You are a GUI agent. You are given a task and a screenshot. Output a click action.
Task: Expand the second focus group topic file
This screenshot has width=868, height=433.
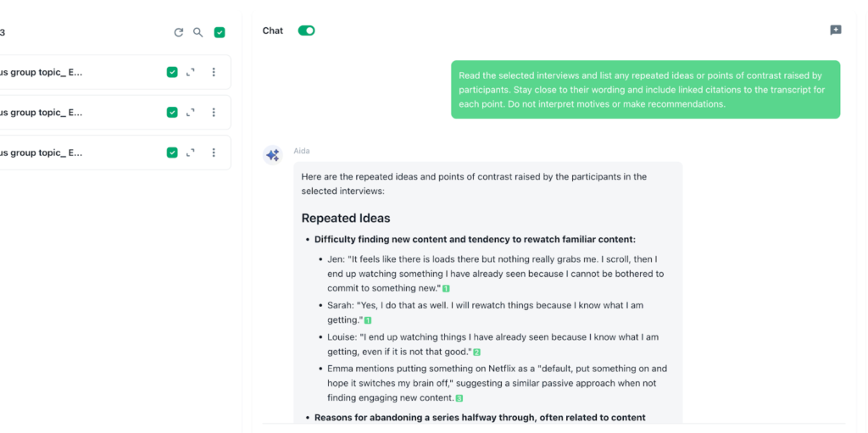coord(191,112)
